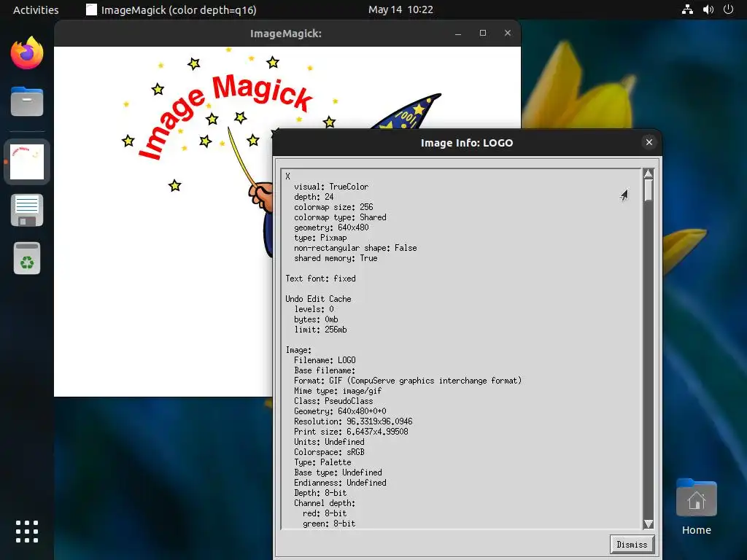Click 'Text font: fixed' line
747x560 pixels.
pos(321,279)
